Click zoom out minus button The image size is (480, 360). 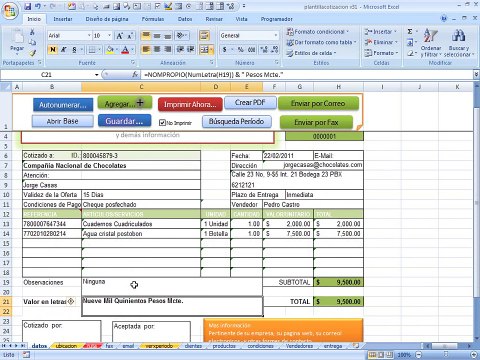coord(419,355)
